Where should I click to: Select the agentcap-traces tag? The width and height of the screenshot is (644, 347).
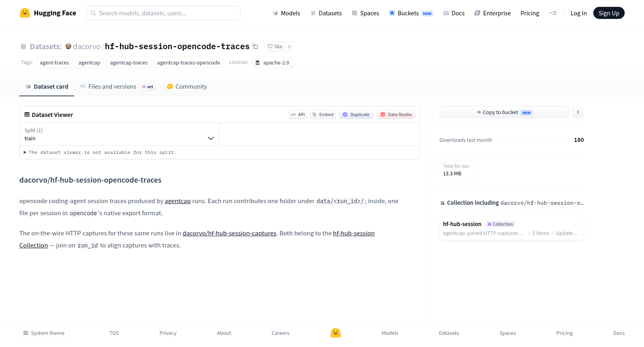point(129,62)
